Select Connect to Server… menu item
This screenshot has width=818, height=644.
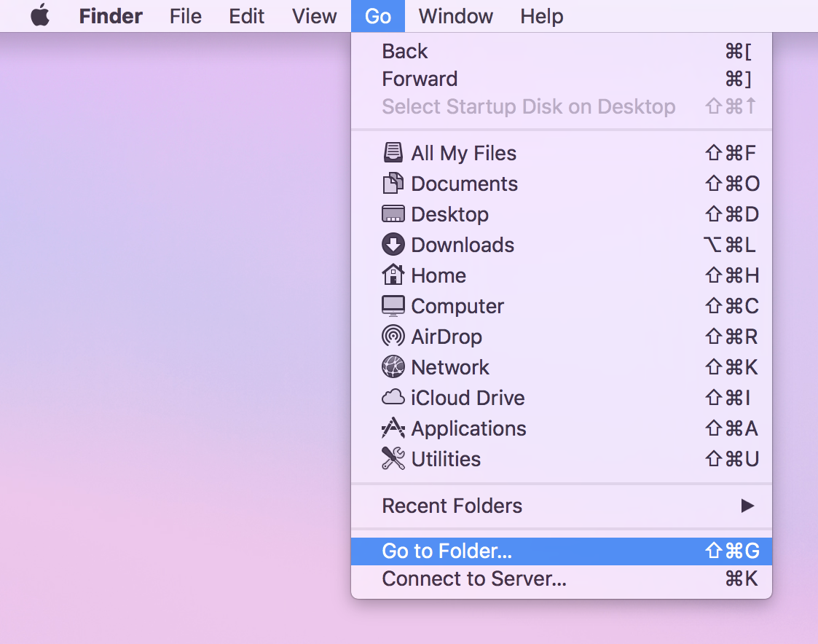coord(562,578)
